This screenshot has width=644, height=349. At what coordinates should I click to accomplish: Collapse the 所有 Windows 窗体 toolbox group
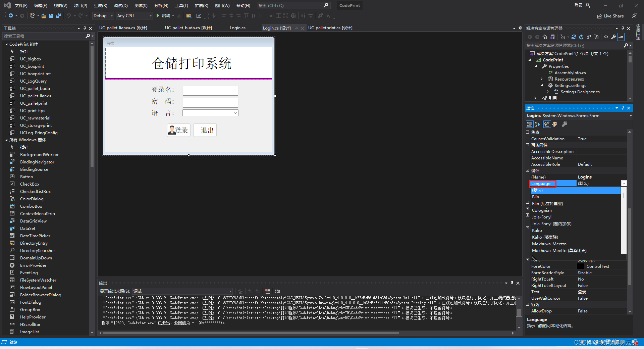pos(6,140)
